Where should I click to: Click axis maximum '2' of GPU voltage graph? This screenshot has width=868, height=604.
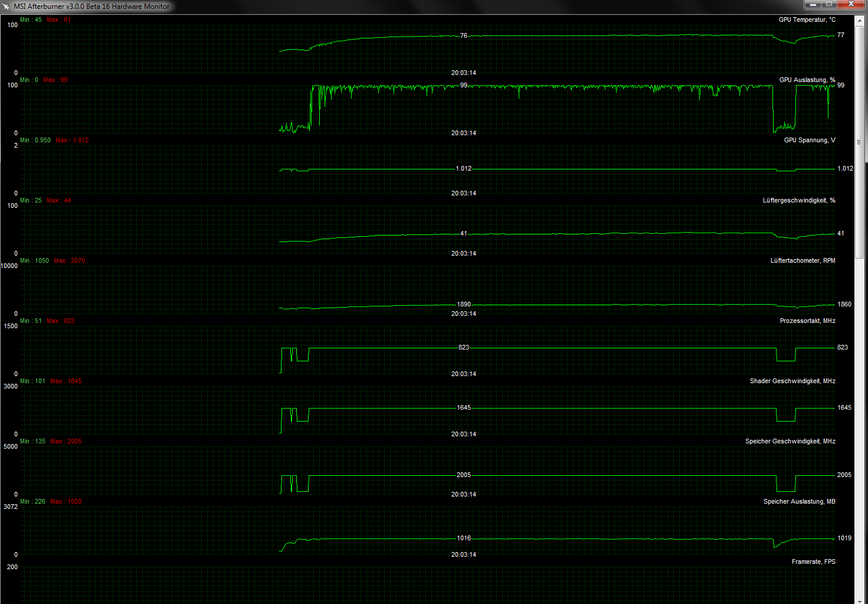point(16,145)
